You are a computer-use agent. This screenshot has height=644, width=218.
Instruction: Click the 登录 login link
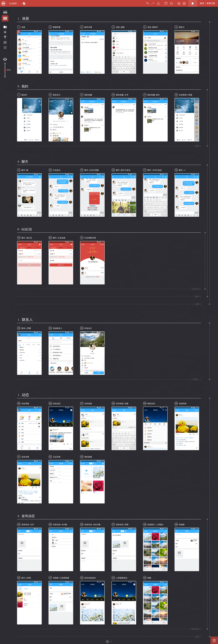202,3
